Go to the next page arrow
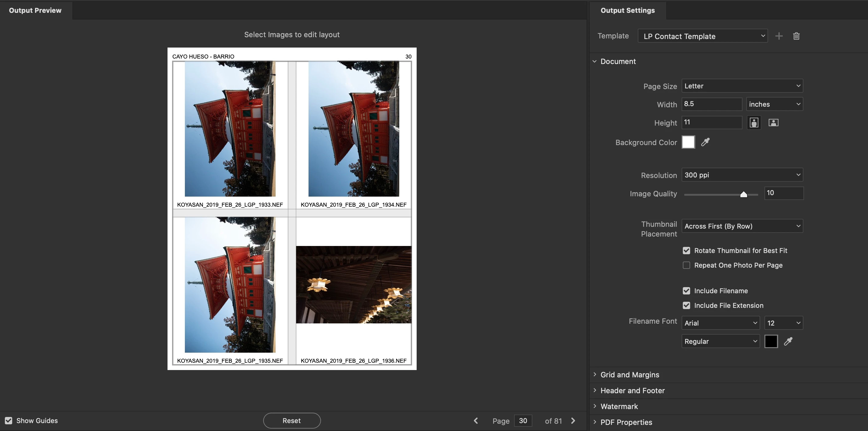 573,421
